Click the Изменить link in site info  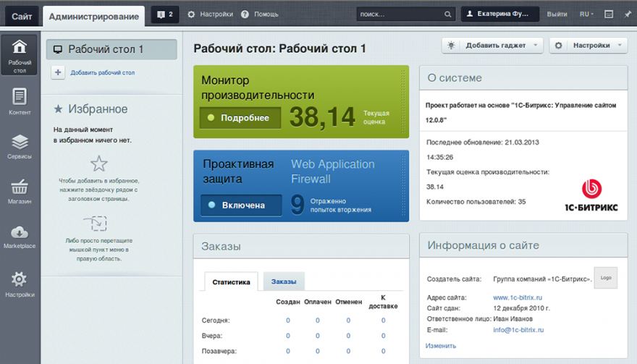click(x=441, y=346)
